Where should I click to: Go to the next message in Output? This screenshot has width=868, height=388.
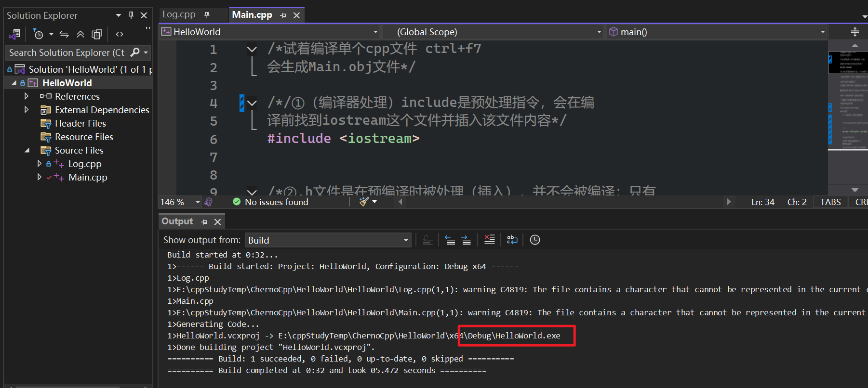click(466, 240)
